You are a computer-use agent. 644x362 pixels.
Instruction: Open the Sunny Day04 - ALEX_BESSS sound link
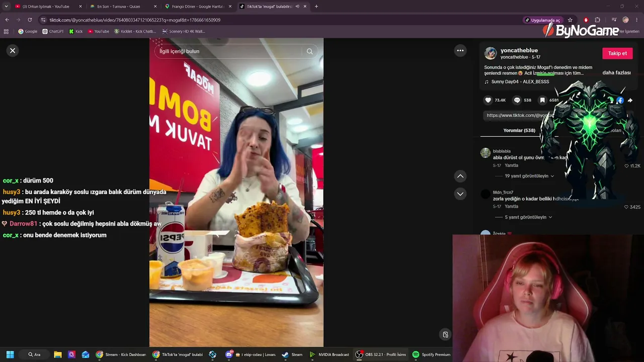520,82
